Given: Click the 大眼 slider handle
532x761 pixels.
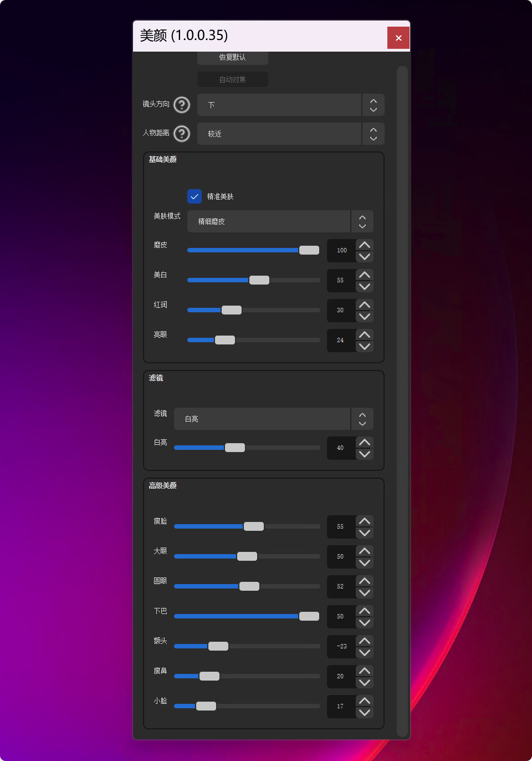Looking at the screenshot, I should click(247, 556).
